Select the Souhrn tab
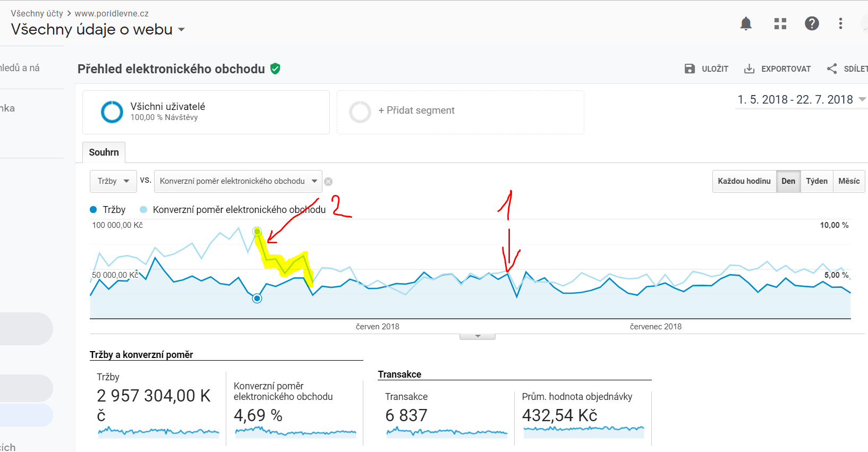Image resolution: width=868 pixels, height=452 pixels. click(x=104, y=152)
